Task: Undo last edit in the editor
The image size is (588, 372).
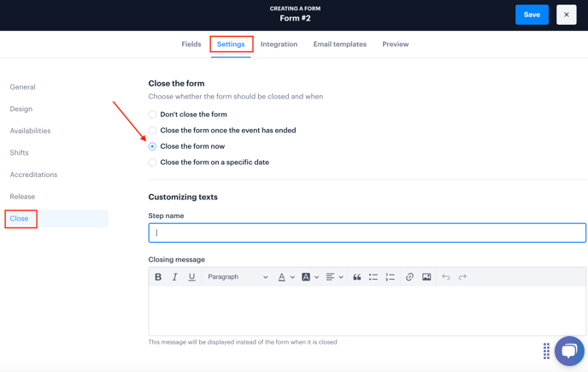Action: [x=446, y=277]
